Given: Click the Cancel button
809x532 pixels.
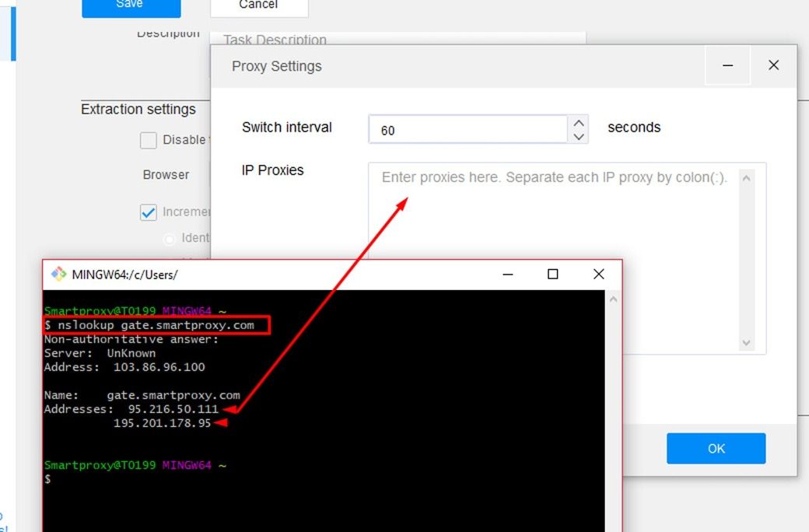Looking at the screenshot, I should 259,9.
